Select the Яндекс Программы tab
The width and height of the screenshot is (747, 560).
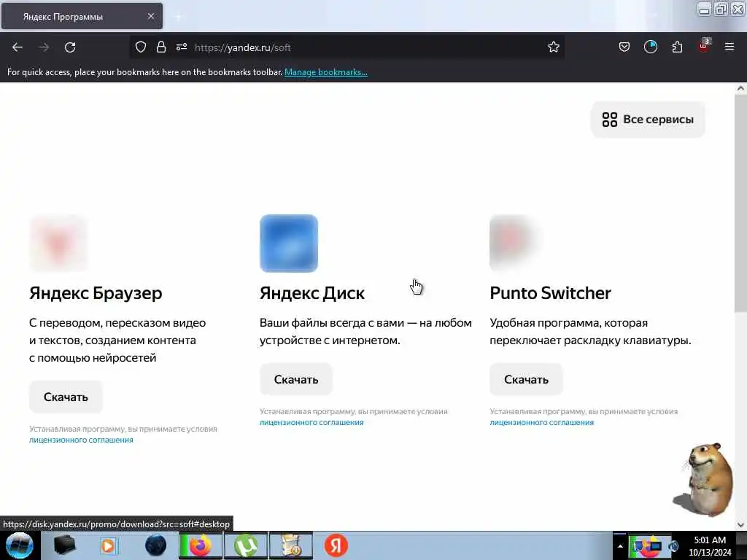coord(82,16)
